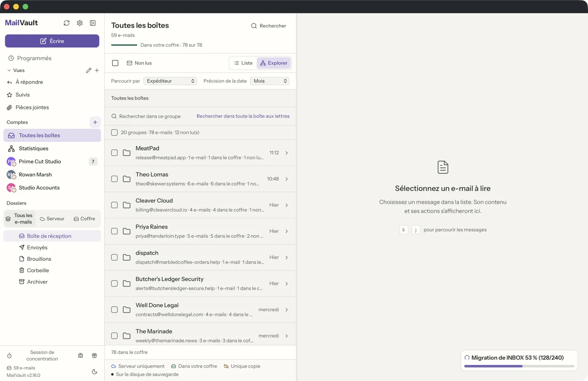The width and height of the screenshot is (588, 381).
Task: Click Rechercher dans toute la boîte aux lettres
Action: coord(243,116)
